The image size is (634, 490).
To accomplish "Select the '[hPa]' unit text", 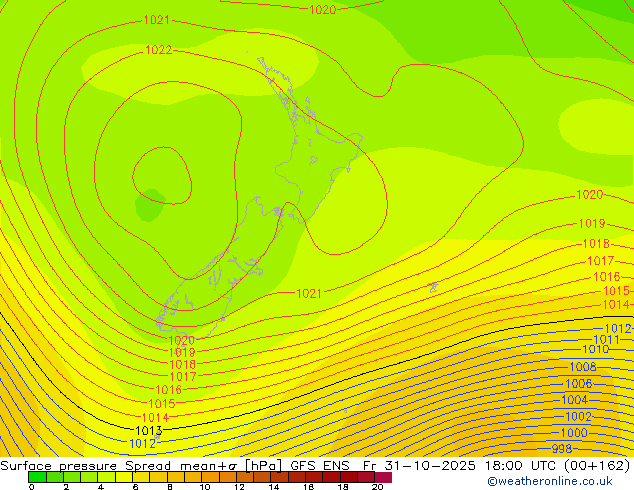I will (x=263, y=466).
